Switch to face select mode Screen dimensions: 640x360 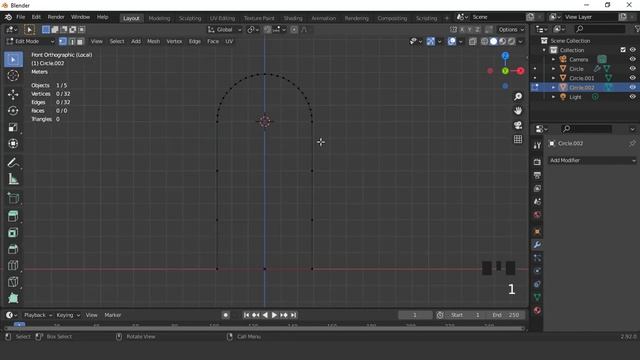tap(80, 41)
